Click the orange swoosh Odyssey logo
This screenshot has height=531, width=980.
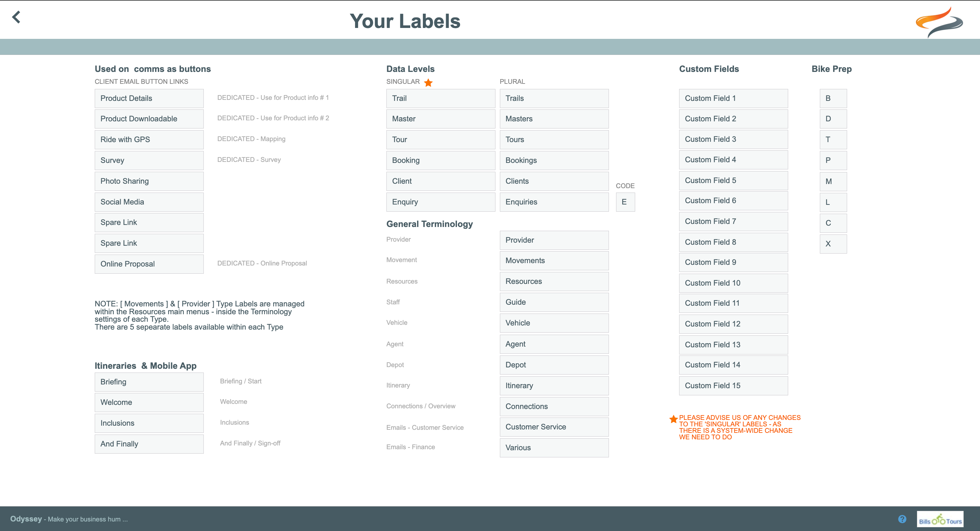(939, 22)
